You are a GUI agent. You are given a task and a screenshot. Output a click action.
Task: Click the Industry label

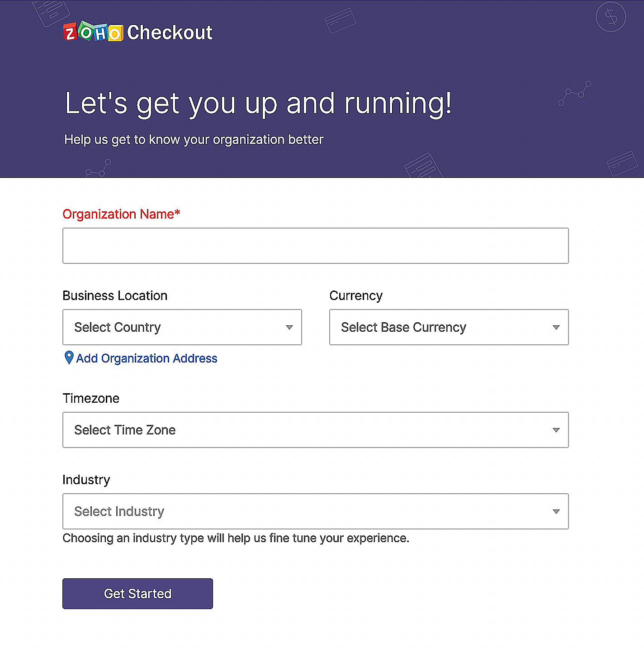(x=86, y=480)
